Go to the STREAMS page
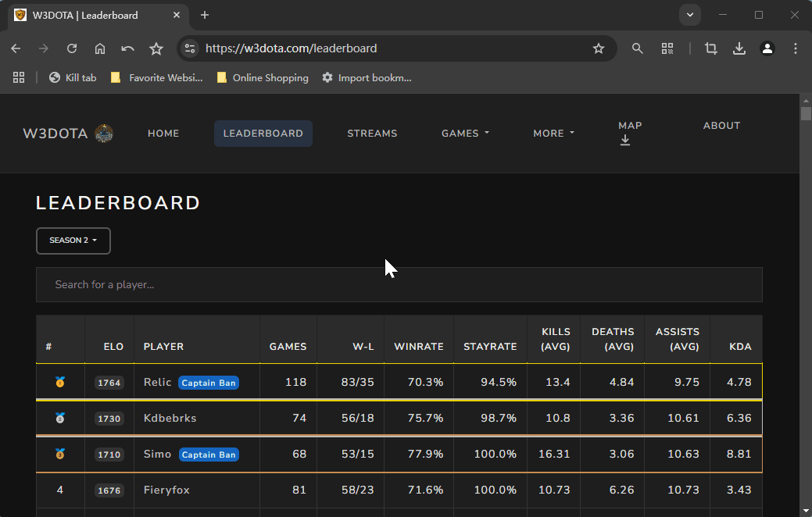This screenshot has height=517, width=812. pos(372,134)
